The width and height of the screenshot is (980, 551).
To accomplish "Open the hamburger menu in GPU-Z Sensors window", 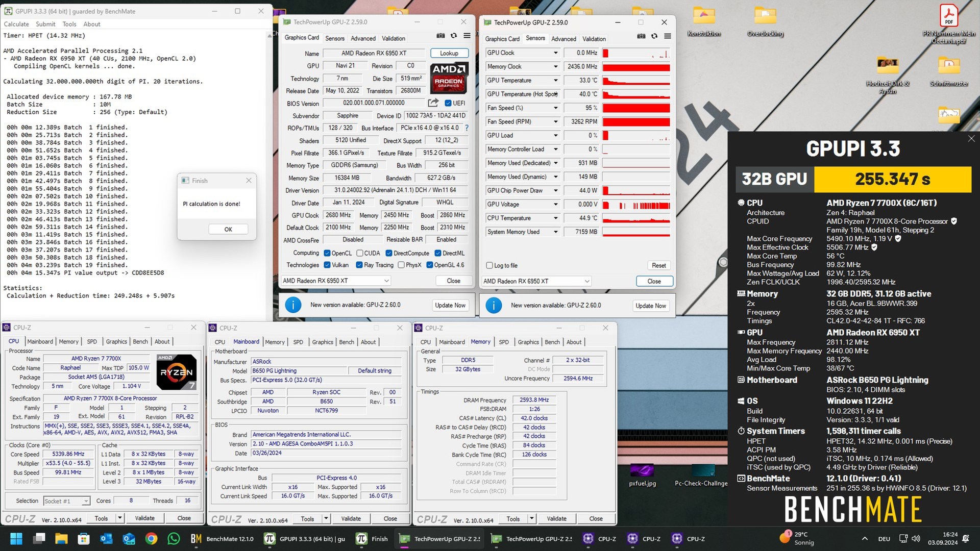I will tap(668, 36).
